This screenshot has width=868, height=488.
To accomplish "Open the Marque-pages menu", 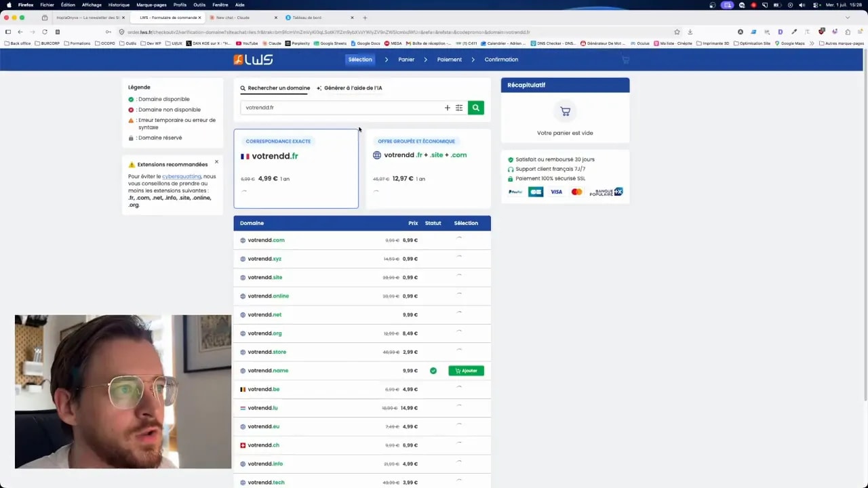I will pyautogui.click(x=151, y=5).
